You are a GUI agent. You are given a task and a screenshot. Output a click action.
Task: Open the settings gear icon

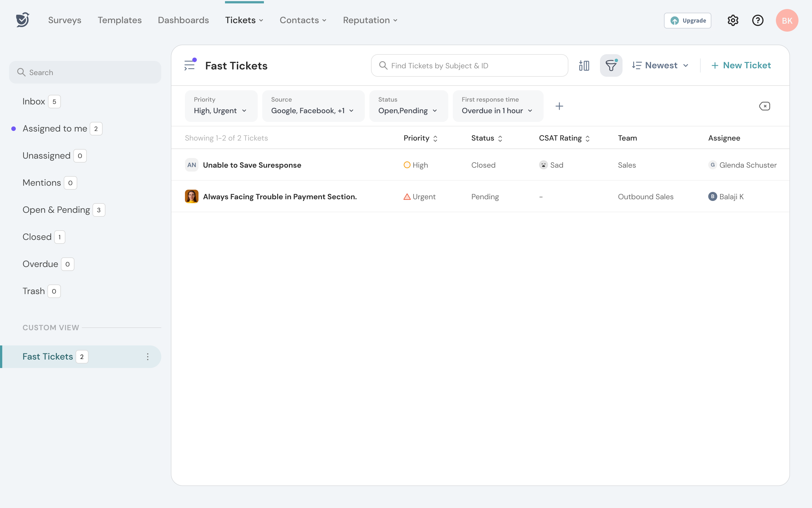(x=733, y=21)
